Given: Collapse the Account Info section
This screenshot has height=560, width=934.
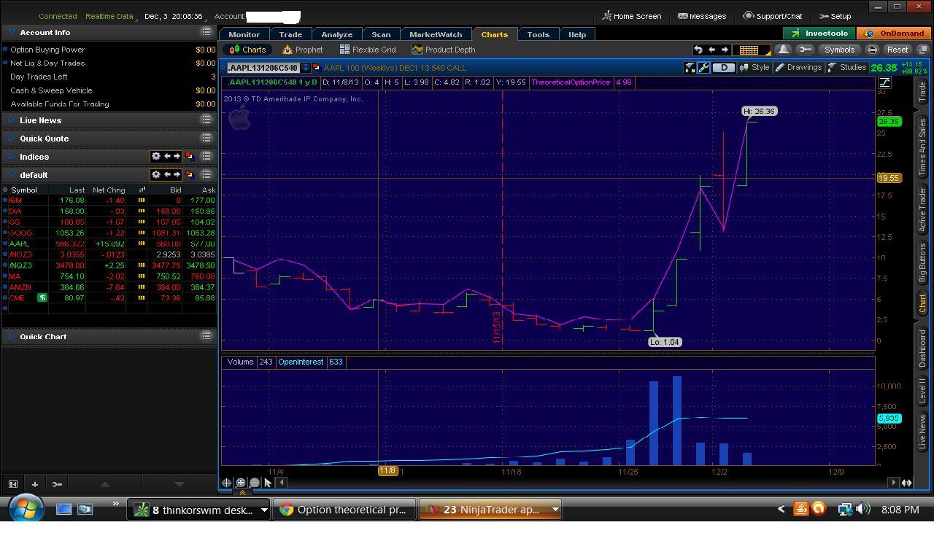Looking at the screenshot, I should [x=12, y=32].
